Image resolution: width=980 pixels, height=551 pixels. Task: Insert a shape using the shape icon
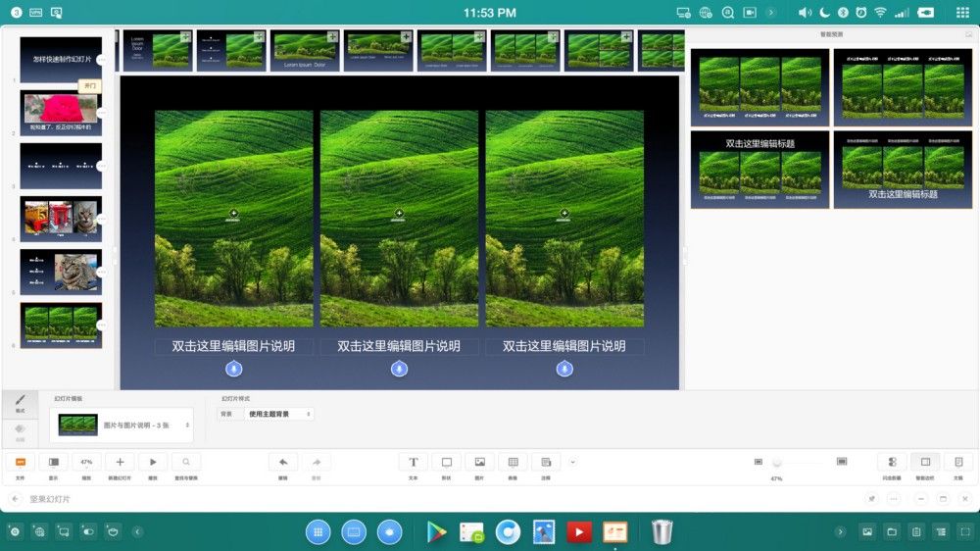tap(446, 462)
